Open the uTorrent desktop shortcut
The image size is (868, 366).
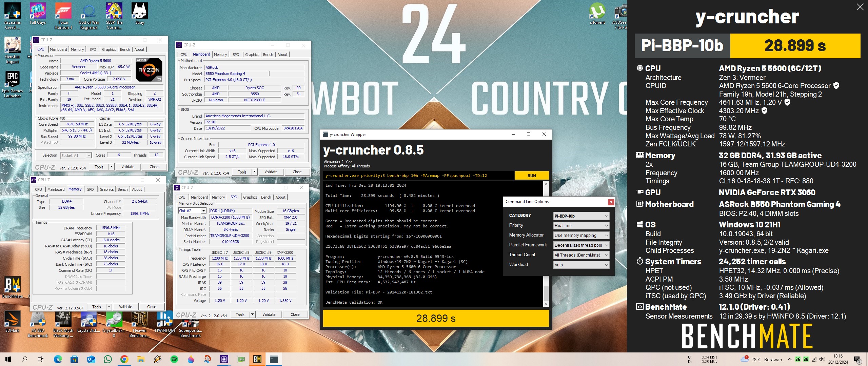(x=597, y=14)
